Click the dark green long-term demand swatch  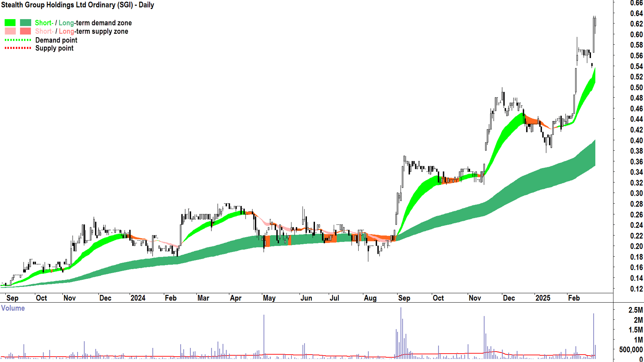click(x=25, y=23)
